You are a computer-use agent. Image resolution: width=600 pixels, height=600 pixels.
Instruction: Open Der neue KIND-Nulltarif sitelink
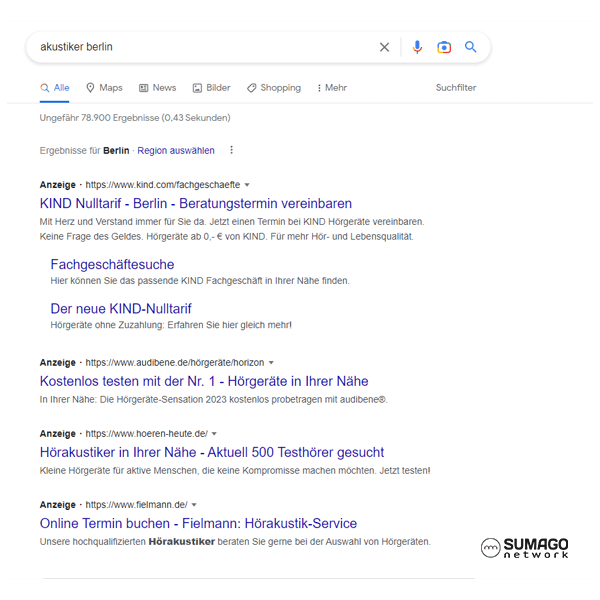[121, 308]
